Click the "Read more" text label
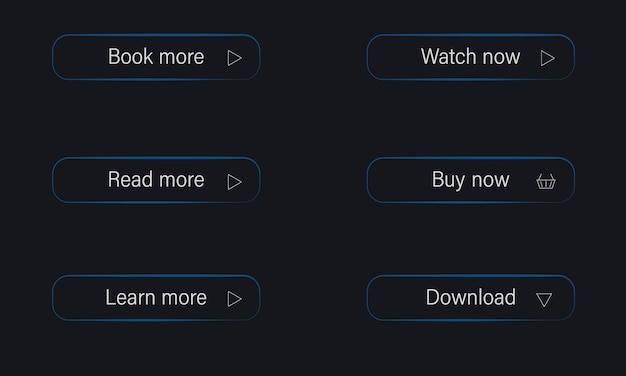 tap(156, 179)
